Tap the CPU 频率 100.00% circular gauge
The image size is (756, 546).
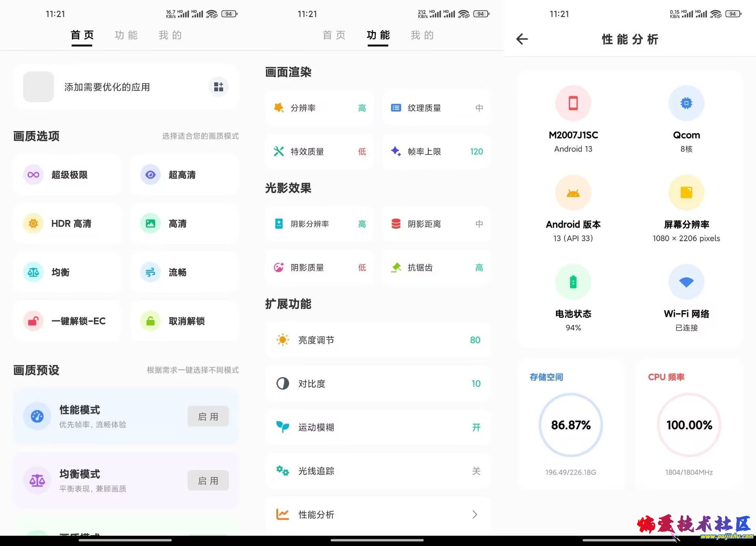pyautogui.click(x=689, y=425)
